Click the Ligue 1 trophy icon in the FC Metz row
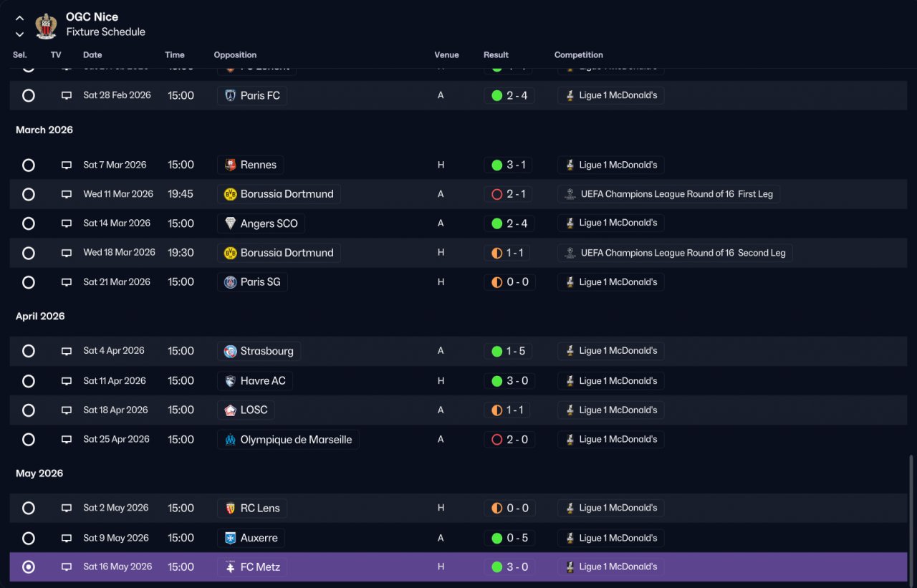Screen dimensions: 917x588 coord(570,567)
